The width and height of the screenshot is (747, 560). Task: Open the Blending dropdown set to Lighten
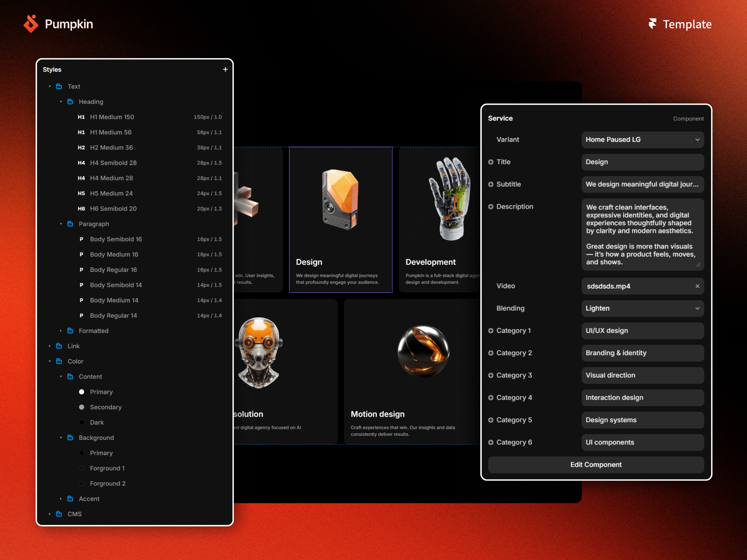tap(642, 308)
